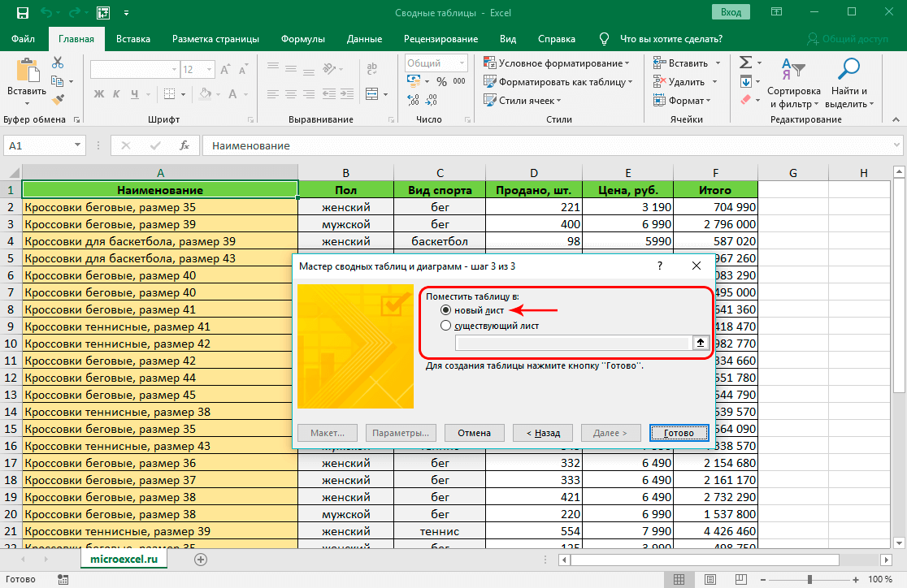
Task: Open 'Условное форматирование' dropdown
Action: click(x=557, y=63)
